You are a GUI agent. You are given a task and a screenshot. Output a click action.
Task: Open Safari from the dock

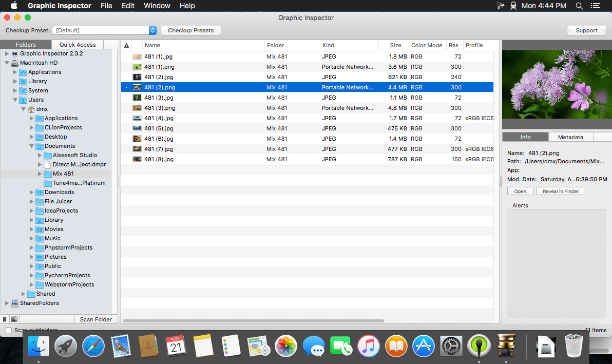[93, 346]
